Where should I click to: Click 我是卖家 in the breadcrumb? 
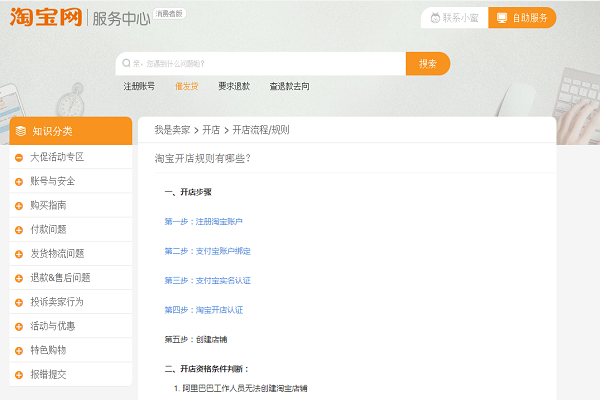172,130
